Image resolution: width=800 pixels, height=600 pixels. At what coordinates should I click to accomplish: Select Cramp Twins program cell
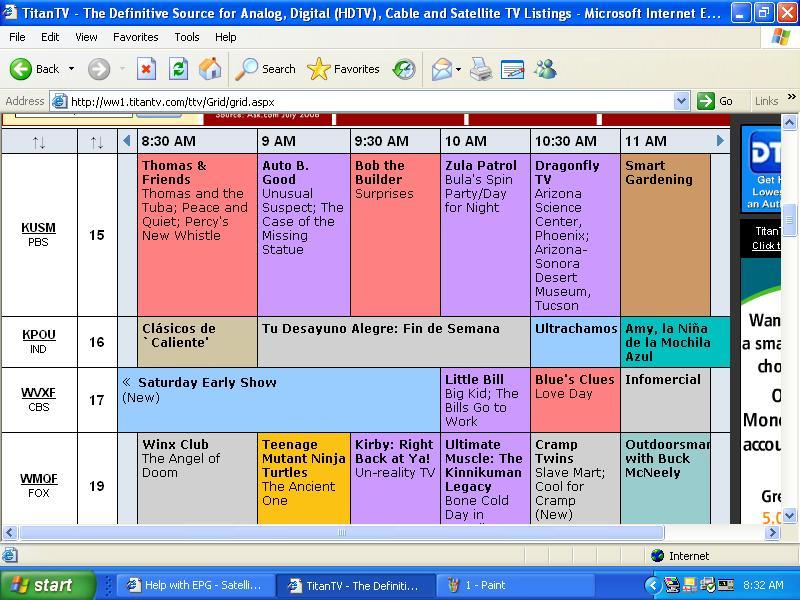click(x=575, y=479)
